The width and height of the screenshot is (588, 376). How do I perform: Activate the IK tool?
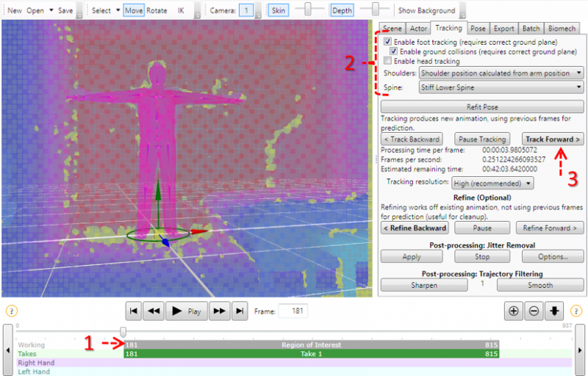(x=181, y=10)
